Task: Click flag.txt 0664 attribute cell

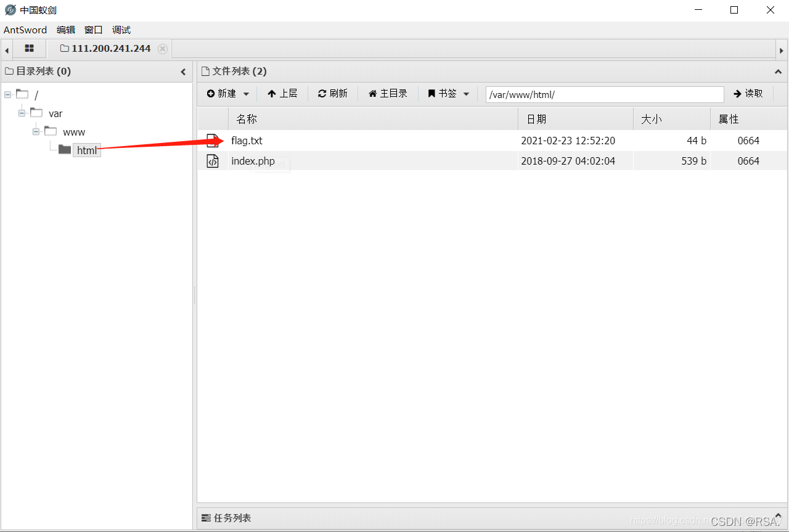Action: (748, 141)
